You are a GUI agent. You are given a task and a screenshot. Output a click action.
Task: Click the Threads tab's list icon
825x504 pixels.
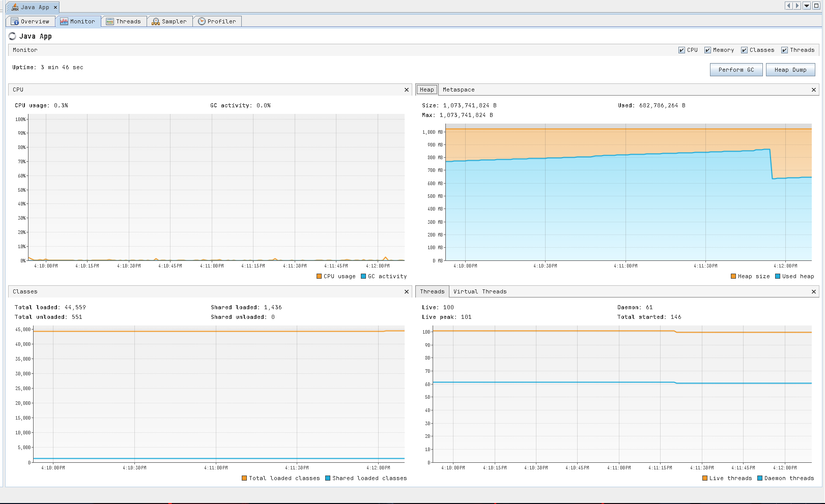[x=109, y=21]
